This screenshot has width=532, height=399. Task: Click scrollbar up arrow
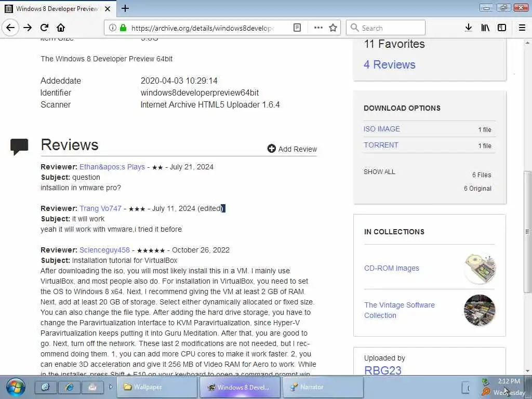click(x=527, y=43)
